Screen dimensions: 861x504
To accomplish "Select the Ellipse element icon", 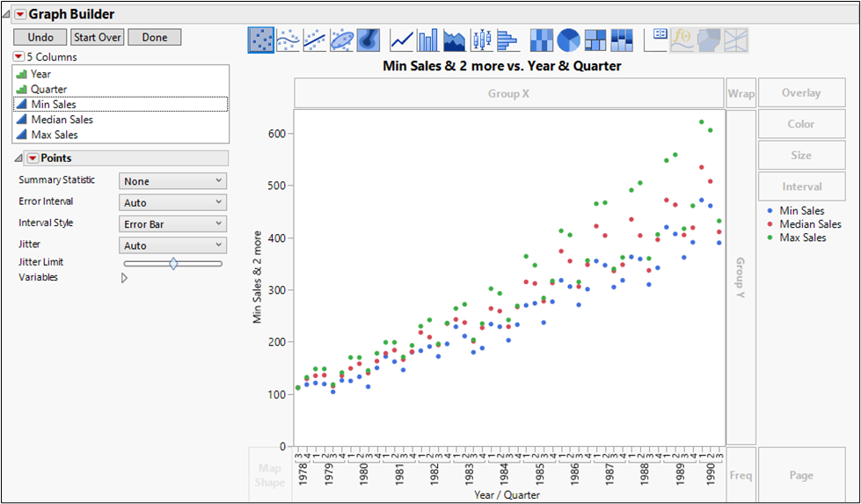I will pyautogui.click(x=341, y=40).
